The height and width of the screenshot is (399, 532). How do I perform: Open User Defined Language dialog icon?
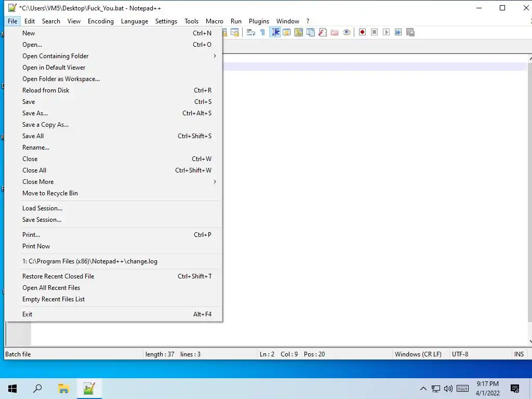[287, 32]
